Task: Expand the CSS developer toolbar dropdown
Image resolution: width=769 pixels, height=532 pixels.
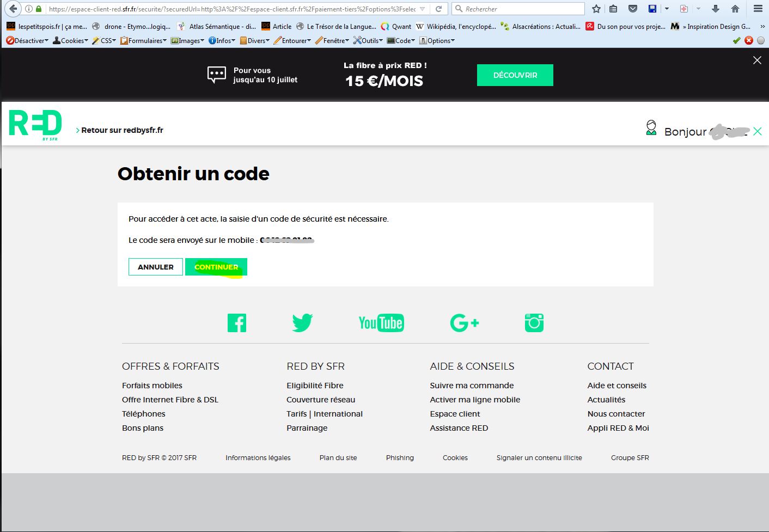Action: [104, 40]
